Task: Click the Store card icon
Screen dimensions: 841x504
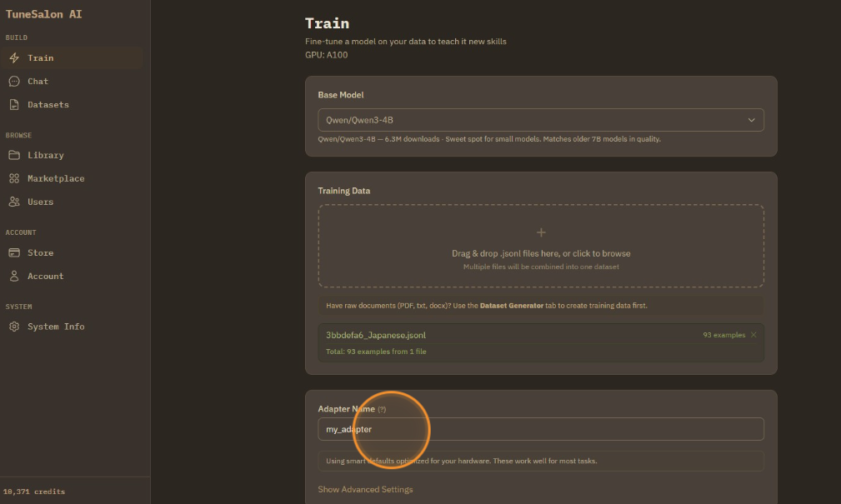Action: pos(14,252)
